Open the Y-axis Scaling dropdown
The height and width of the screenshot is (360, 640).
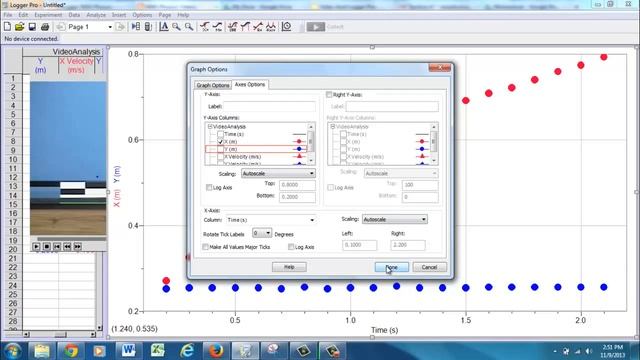278,173
